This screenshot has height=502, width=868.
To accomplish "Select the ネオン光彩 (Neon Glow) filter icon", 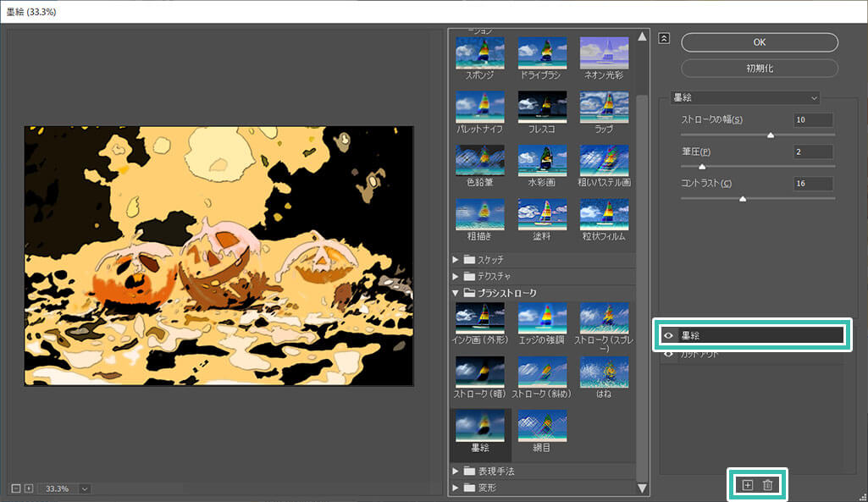I will [604, 52].
